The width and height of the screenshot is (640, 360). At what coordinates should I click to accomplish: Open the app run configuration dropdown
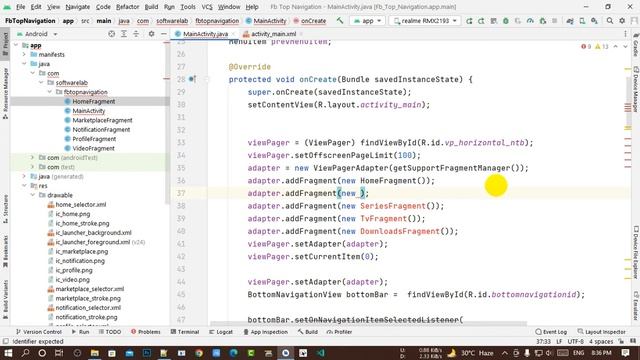(367, 21)
